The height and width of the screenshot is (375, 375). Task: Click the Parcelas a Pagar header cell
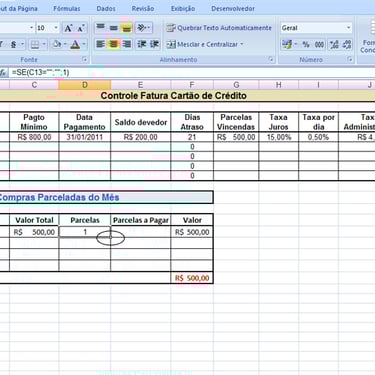140,220
